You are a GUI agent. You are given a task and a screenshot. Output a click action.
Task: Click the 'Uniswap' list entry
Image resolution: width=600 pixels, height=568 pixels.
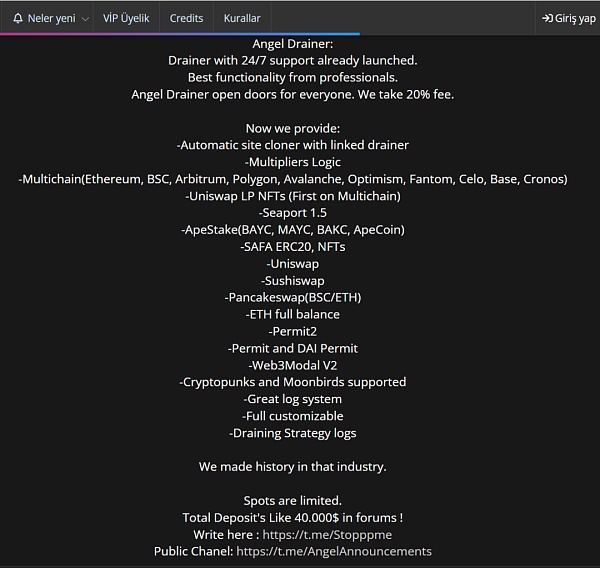[x=292, y=264]
